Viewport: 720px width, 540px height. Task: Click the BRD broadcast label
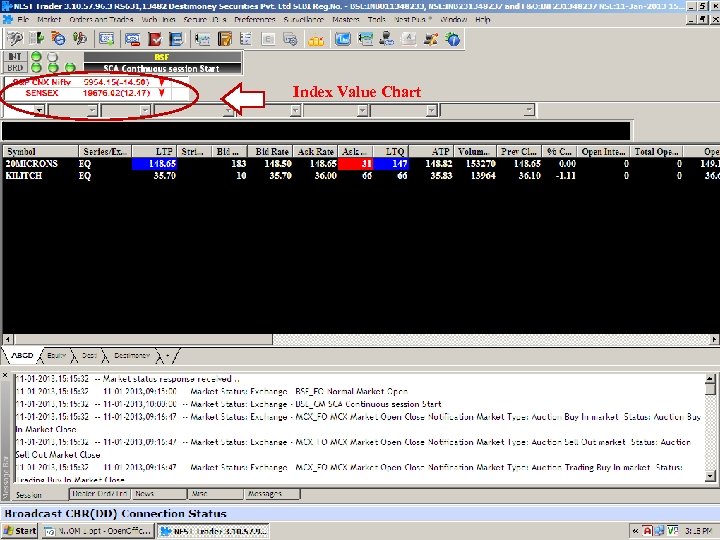tap(15, 68)
